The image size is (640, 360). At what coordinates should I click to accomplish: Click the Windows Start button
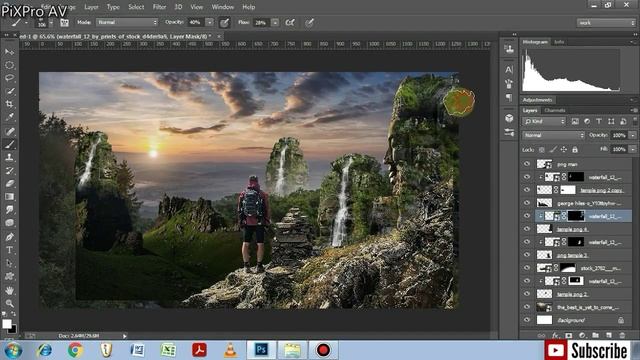(x=13, y=351)
